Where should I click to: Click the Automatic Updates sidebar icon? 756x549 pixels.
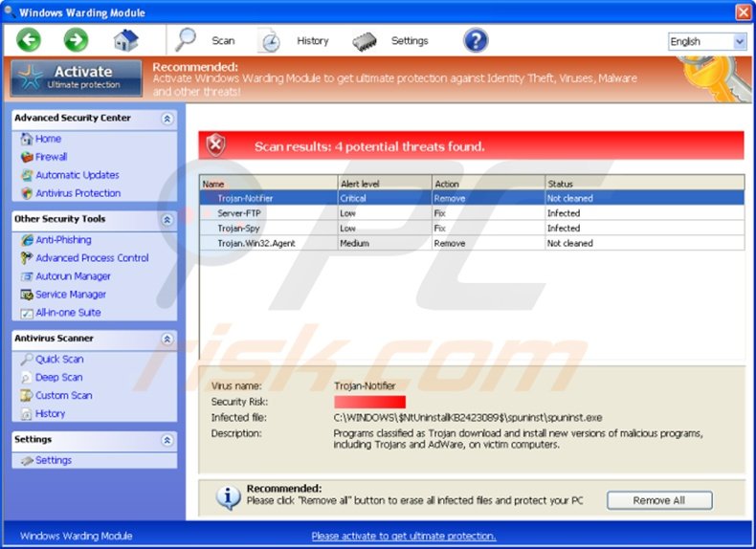pos(27,175)
